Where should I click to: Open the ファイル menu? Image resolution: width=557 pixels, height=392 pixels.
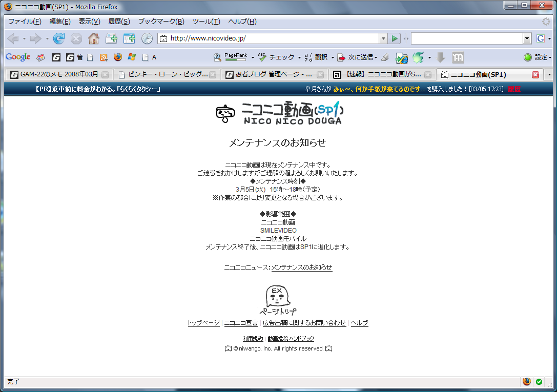pos(25,22)
